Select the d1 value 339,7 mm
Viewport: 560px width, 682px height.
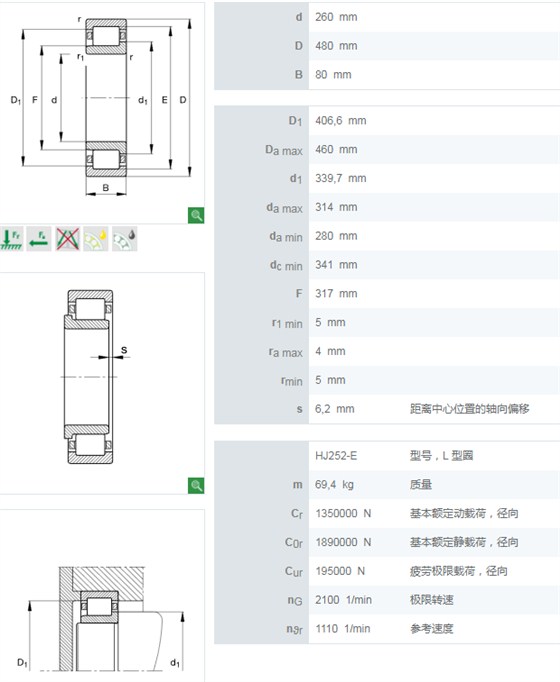pyautogui.click(x=340, y=178)
